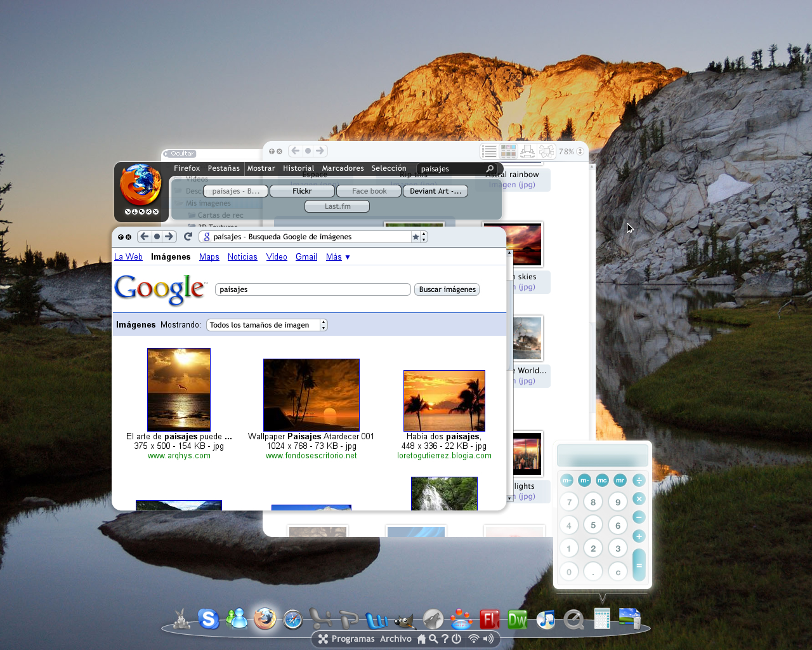The width and height of the screenshot is (812, 650).
Task: Switch file viewer to thumbnail grid view
Action: [x=508, y=151]
